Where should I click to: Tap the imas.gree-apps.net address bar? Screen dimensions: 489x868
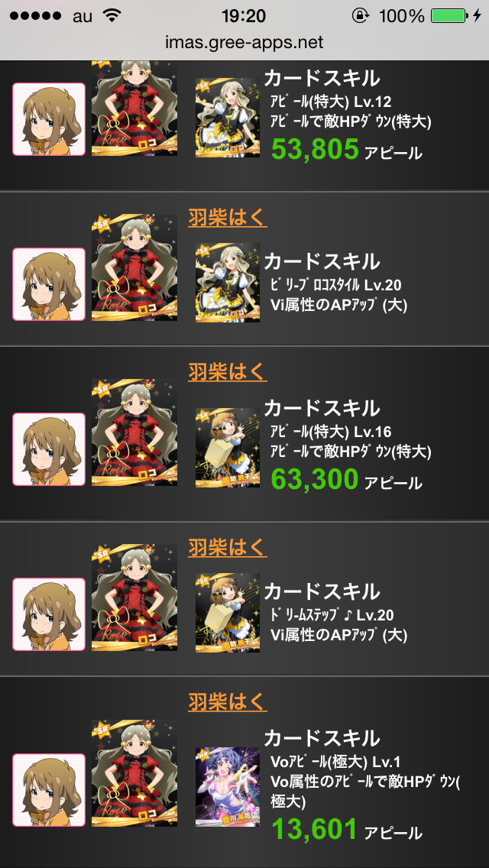pyautogui.click(x=244, y=42)
